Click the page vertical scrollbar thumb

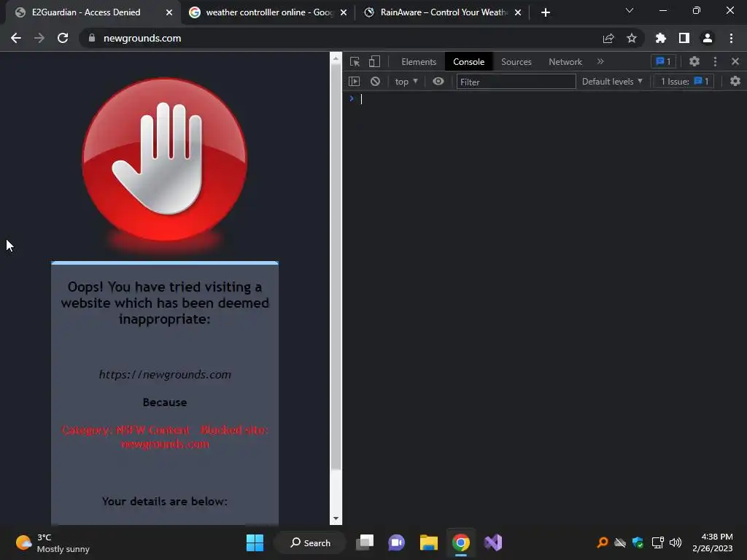tap(336, 267)
